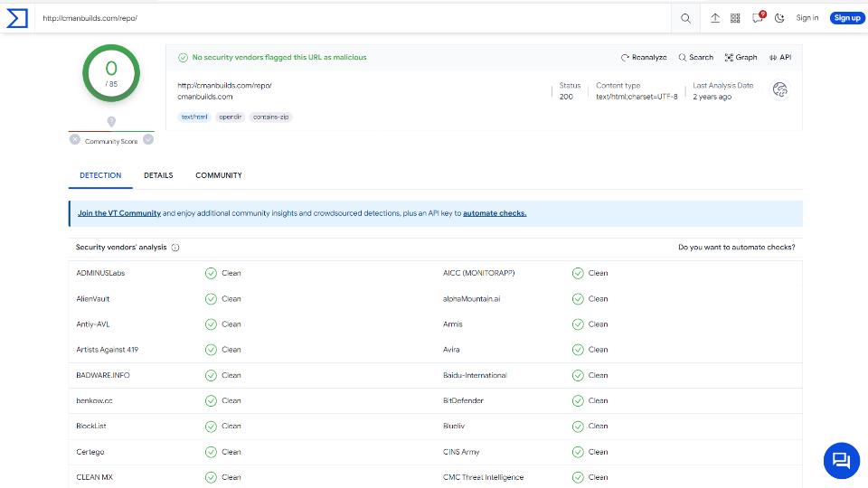Click the AlienVault vendor name
The width and height of the screenshot is (868, 488).
93,299
